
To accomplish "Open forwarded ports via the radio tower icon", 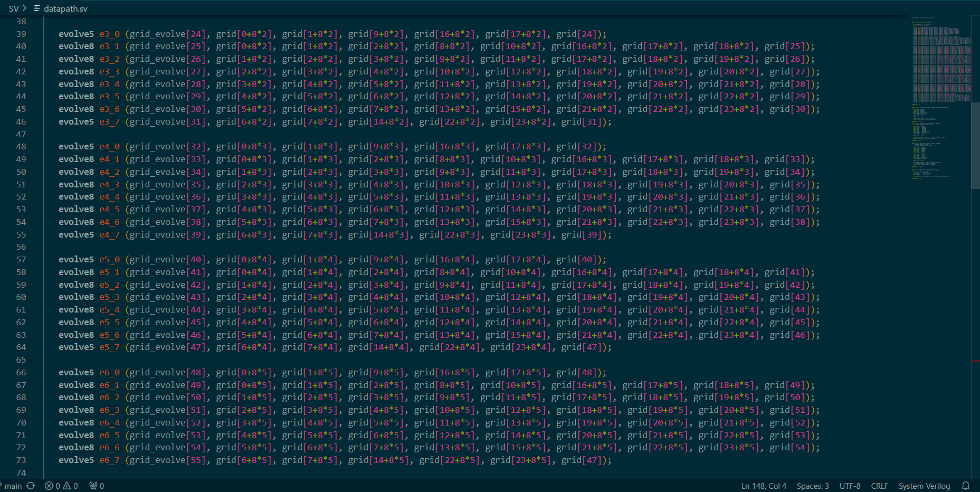I will [x=92, y=486].
